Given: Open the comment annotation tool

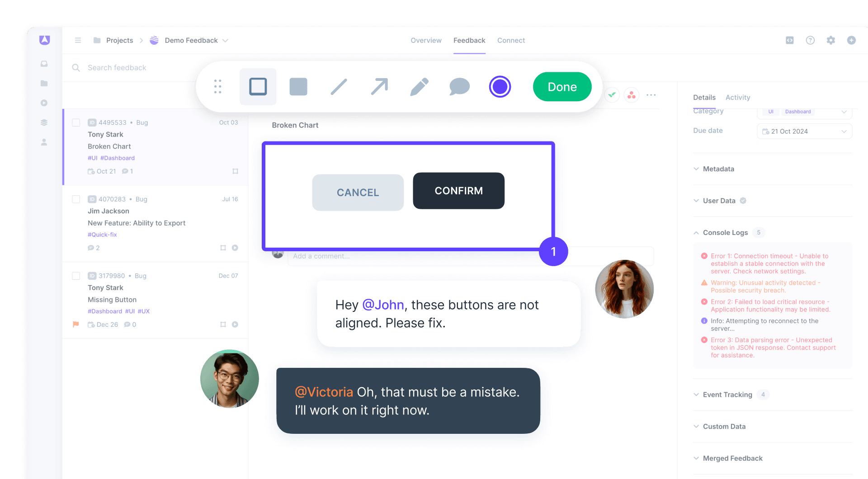Looking at the screenshot, I should pos(459,86).
